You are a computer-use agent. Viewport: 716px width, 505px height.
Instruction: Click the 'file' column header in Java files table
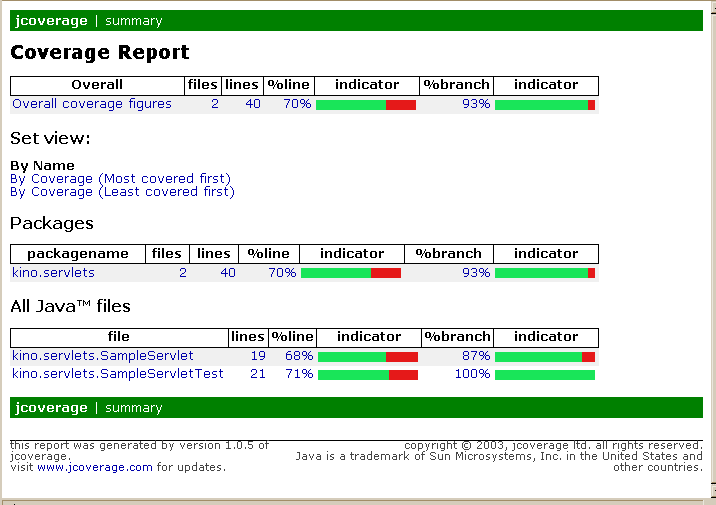click(x=118, y=337)
